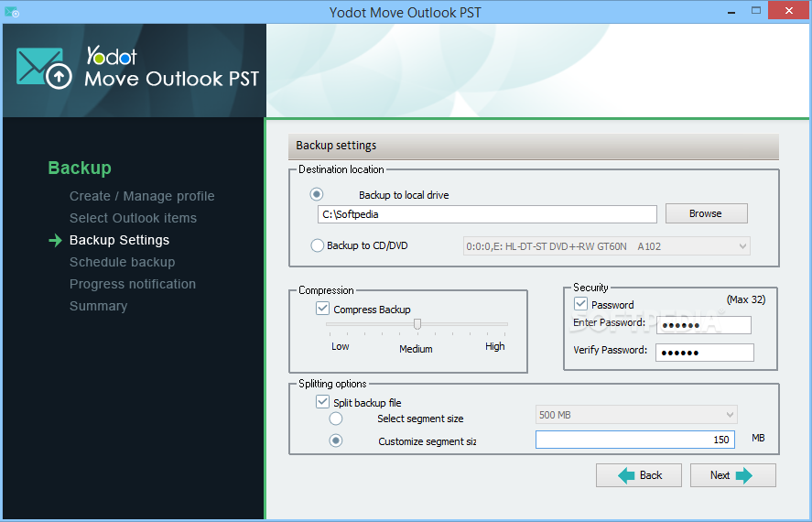Open the 500 MB segment size dropdown
Screen dimensions: 812x522
(x=636, y=415)
